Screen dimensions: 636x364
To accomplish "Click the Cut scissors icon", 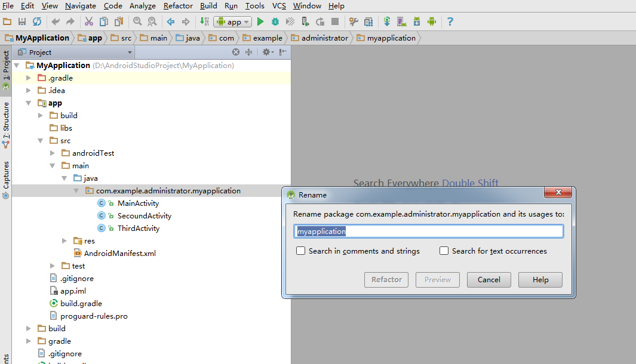I will coord(89,21).
